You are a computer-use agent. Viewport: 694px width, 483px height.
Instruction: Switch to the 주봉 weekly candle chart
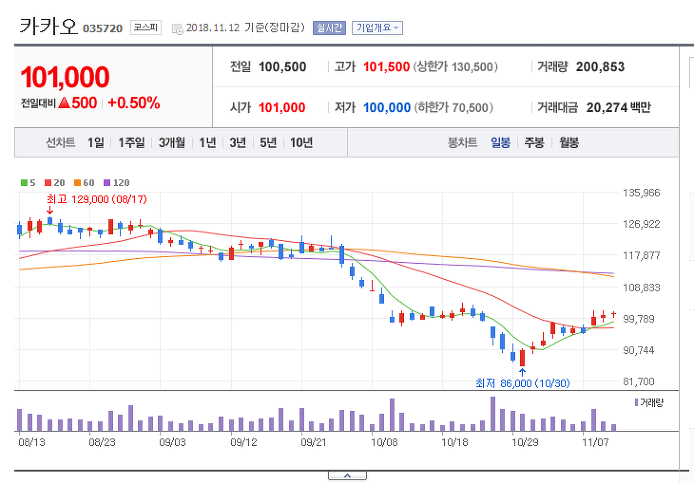click(x=534, y=143)
